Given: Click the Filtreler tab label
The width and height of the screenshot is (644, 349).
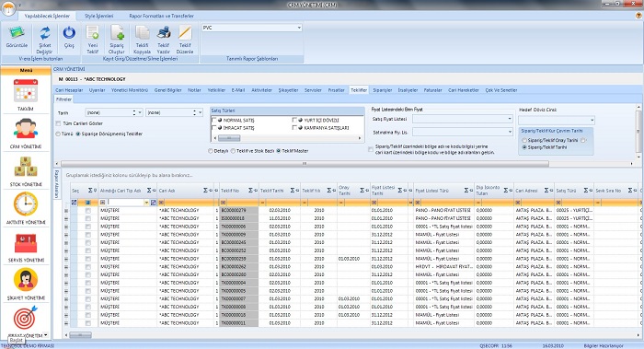Looking at the screenshot, I should click(x=64, y=99).
